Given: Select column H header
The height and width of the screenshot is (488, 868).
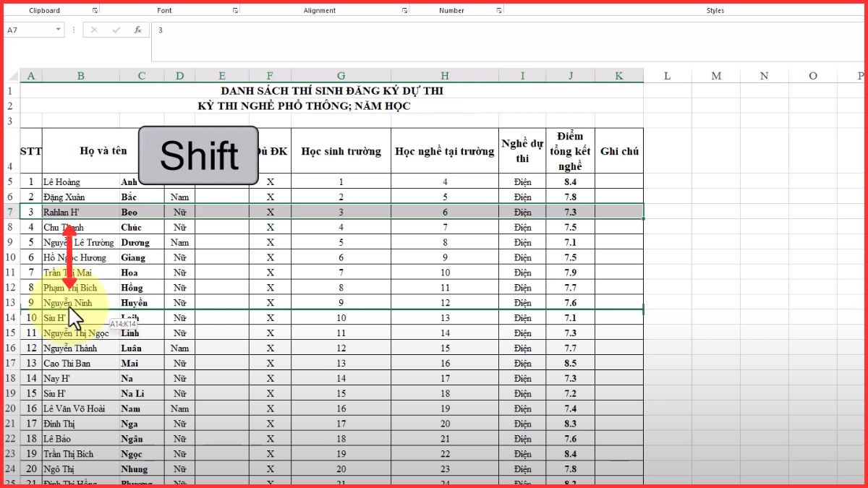Looking at the screenshot, I should (x=445, y=76).
